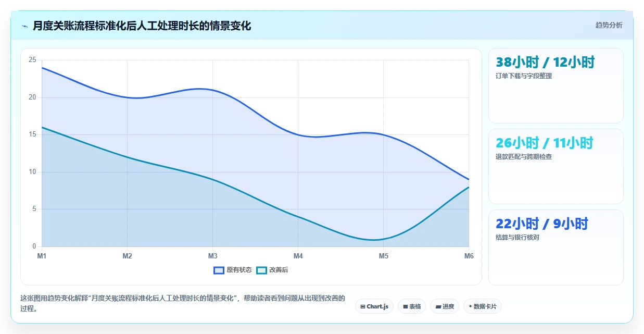Toggle the 原有状态 legend color box
The width and height of the screenshot is (644, 334).
pos(219,270)
